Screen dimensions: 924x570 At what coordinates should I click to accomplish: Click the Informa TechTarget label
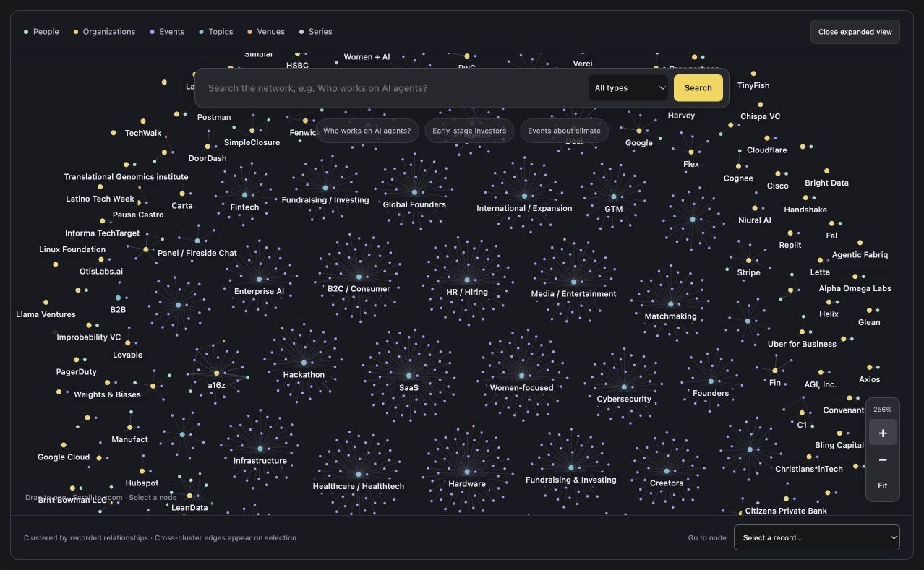pos(102,233)
